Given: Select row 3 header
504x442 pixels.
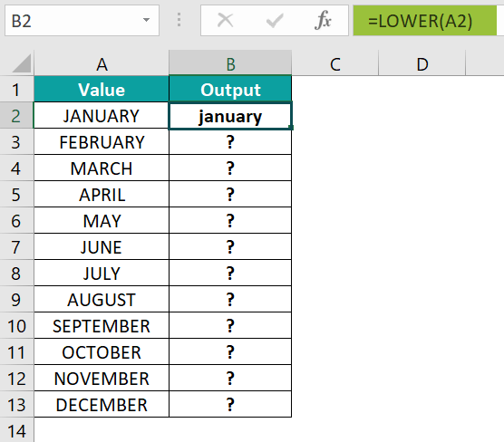Looking at the screenshot, I should (16, 142).
